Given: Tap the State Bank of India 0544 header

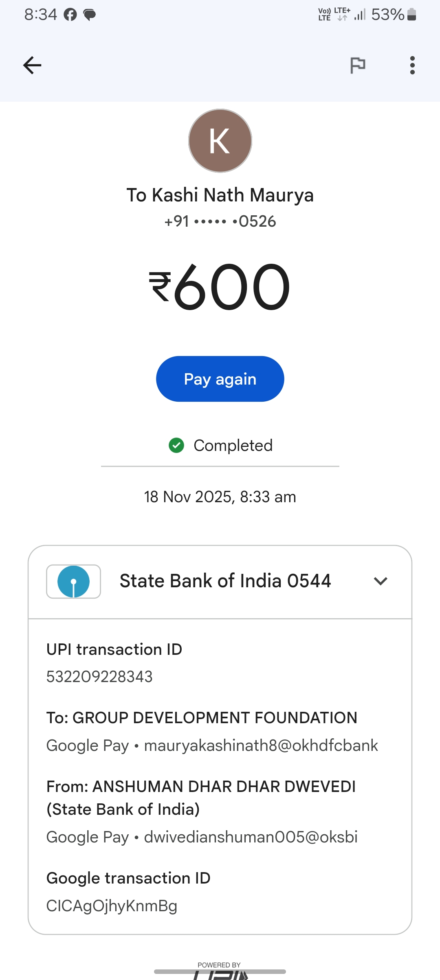Looking at the screenshot, I should coord(225,581).
